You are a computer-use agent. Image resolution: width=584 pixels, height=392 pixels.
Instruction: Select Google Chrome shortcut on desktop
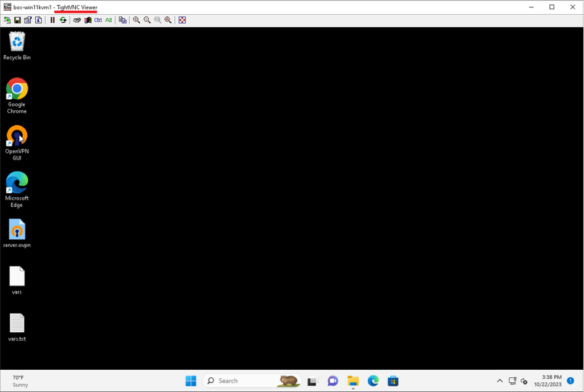pos(17,96)
